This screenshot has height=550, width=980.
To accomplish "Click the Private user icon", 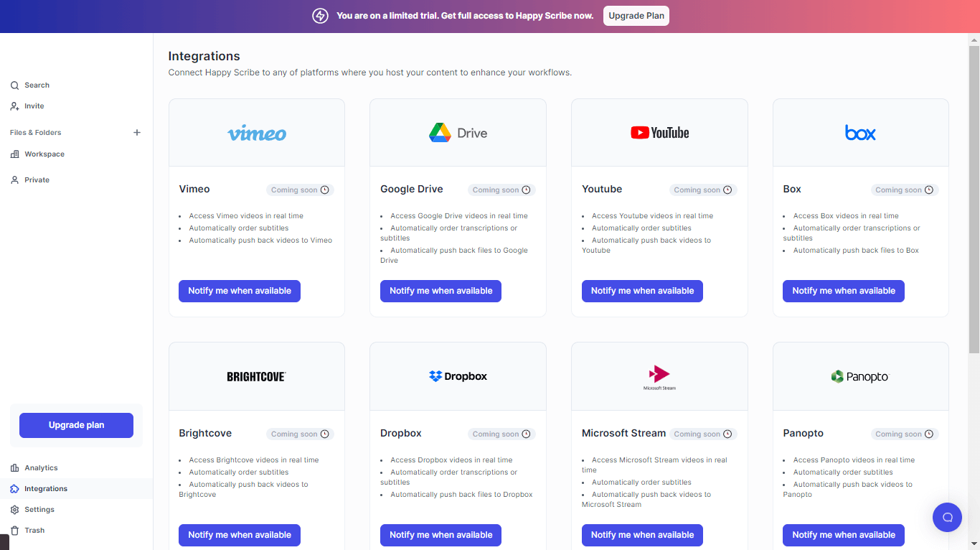I will (14, 180).
